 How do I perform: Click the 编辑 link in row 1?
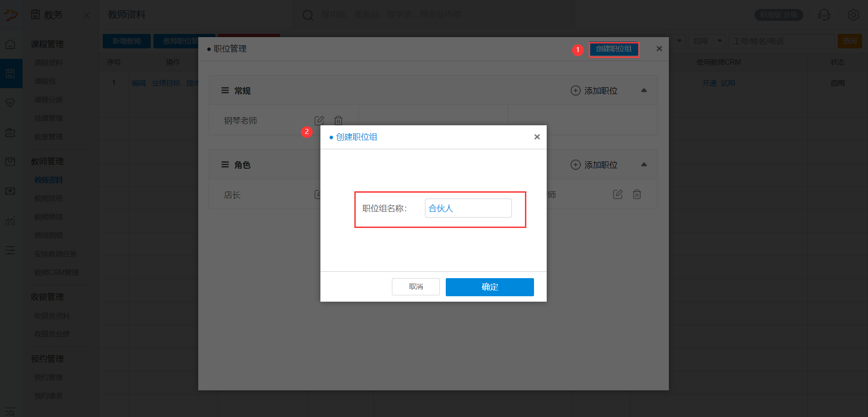pos(138,83)
